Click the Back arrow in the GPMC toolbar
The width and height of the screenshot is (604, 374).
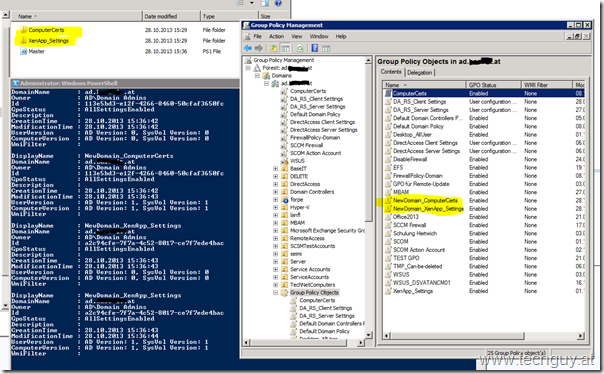248,48
